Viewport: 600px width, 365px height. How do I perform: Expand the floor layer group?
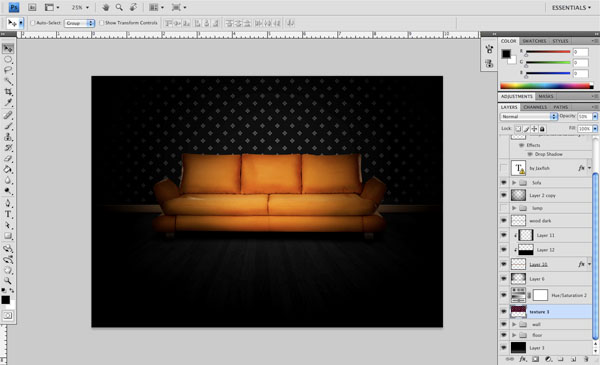coord(514,335)
